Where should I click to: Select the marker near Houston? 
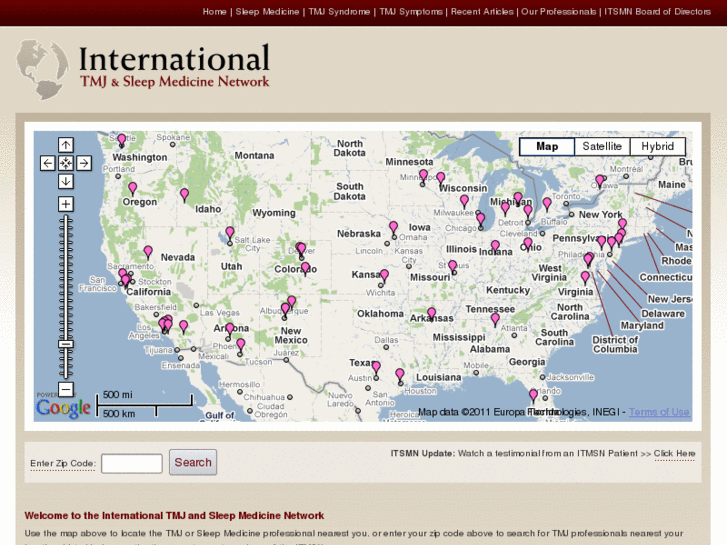(x=400, y=374)
